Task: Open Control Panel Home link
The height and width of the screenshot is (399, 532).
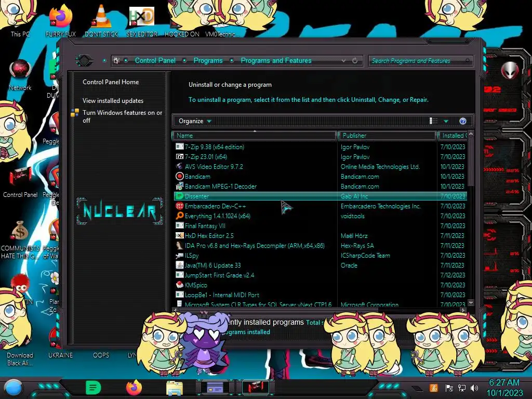Action: pos(111,82)
